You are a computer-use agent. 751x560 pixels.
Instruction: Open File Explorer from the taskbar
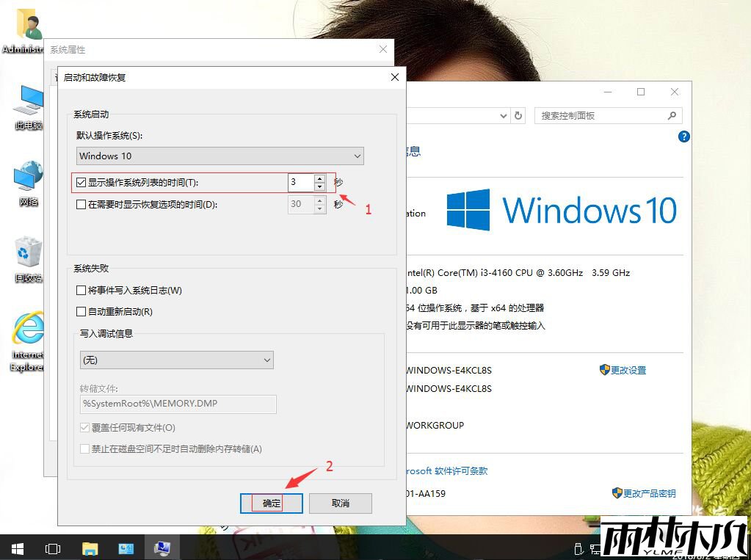coord(89,548)
